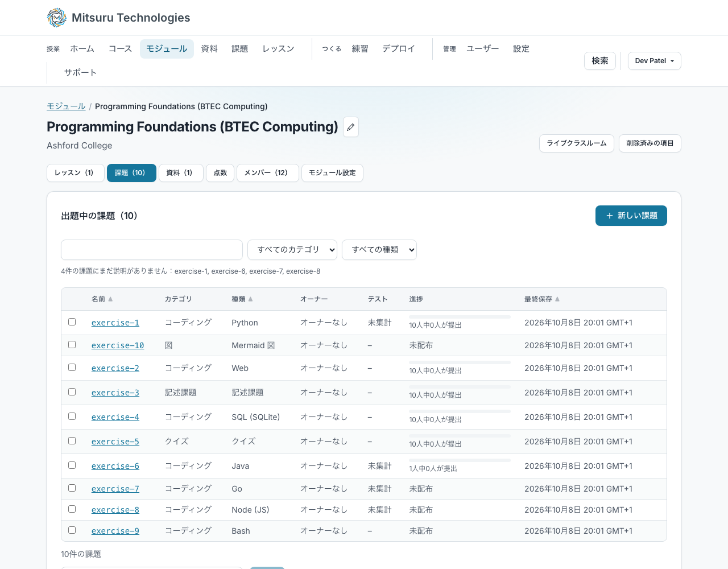The image size is (728, 569).
Task: Tick the checkbox for exercise-1
Action: pos(72,322)
